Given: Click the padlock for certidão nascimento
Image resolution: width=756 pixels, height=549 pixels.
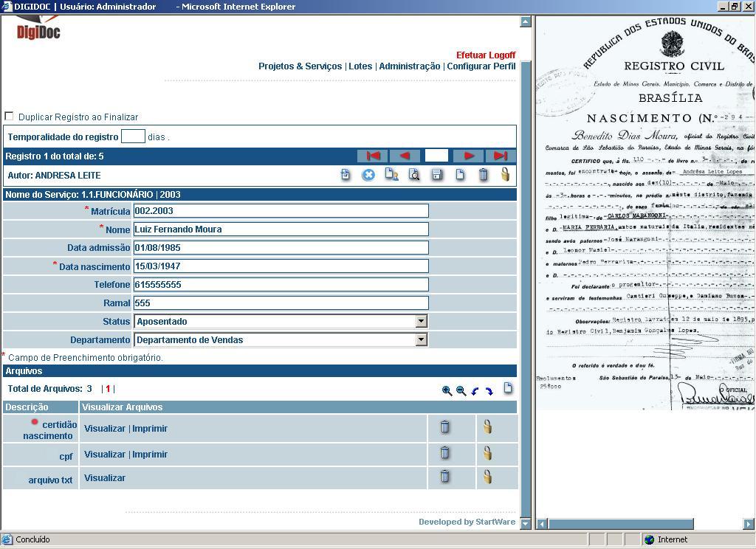Looking at the screenshot, I should coord(487,427).
